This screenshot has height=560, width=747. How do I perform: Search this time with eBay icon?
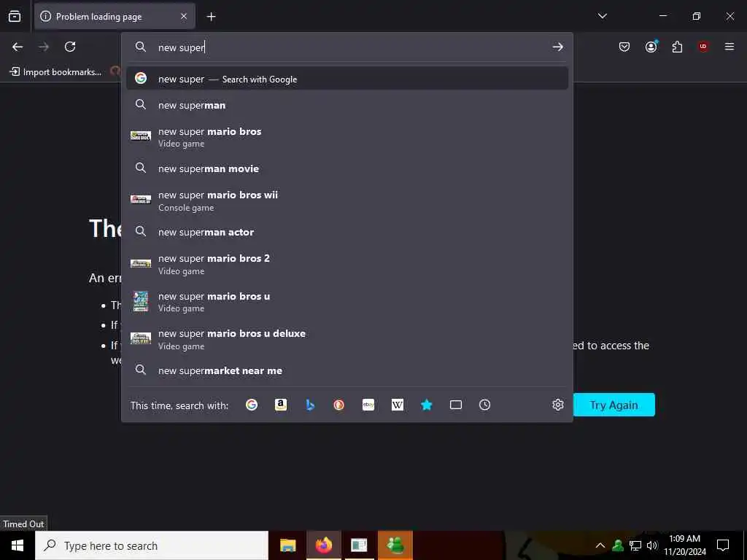[x=368, y=405]
